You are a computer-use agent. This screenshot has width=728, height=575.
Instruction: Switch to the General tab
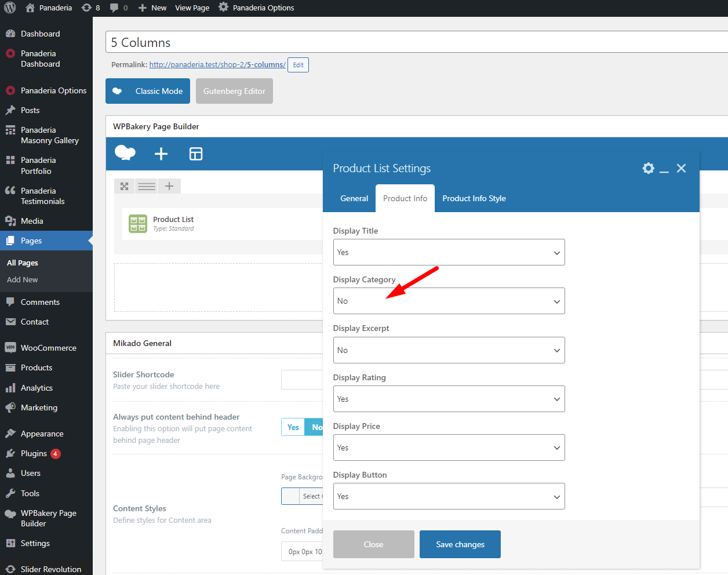pos(354,198)
